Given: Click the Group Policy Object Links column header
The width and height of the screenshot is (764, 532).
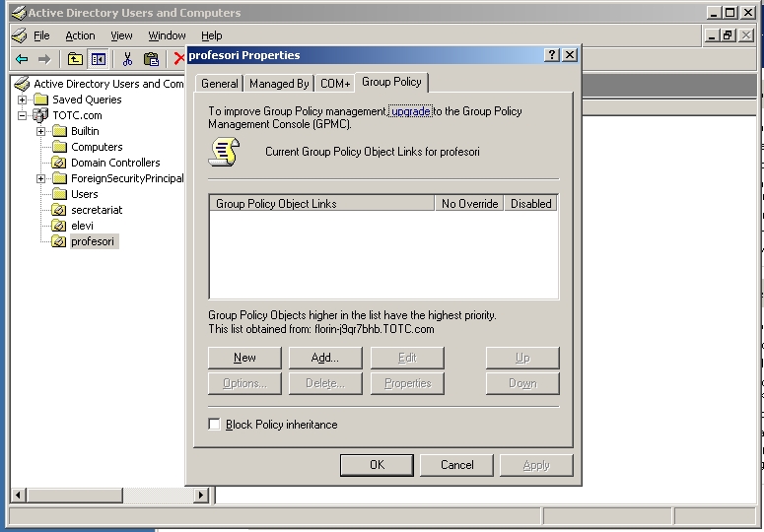Looking at the screenshot, I should pyautogui.click(x=321, y=204).
